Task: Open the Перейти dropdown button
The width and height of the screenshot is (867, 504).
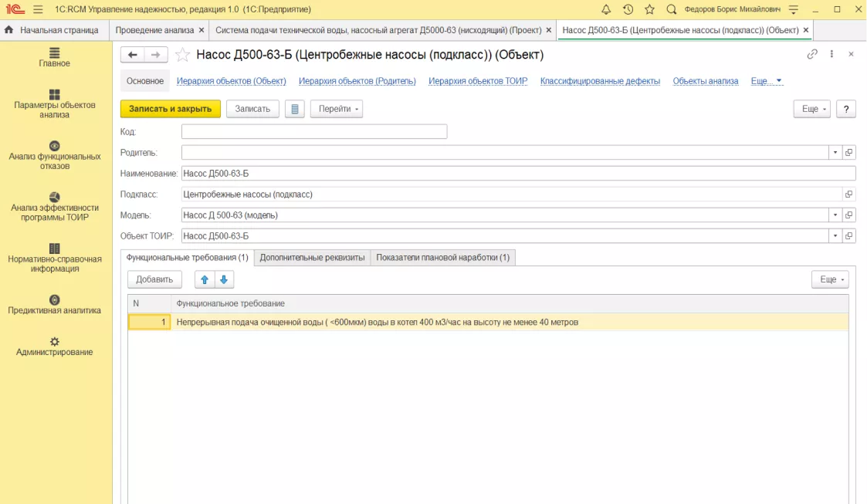Action: pyautogui.click(x=336, y=109)
